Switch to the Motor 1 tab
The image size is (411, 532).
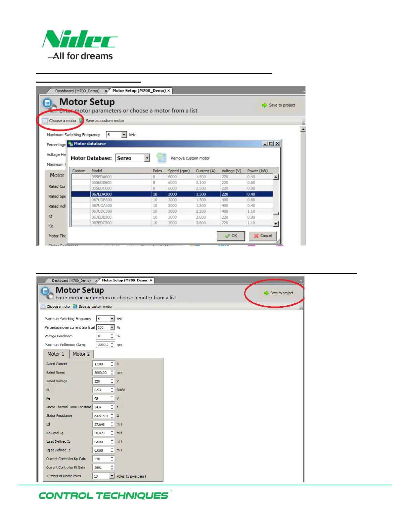tap(56, 354)
